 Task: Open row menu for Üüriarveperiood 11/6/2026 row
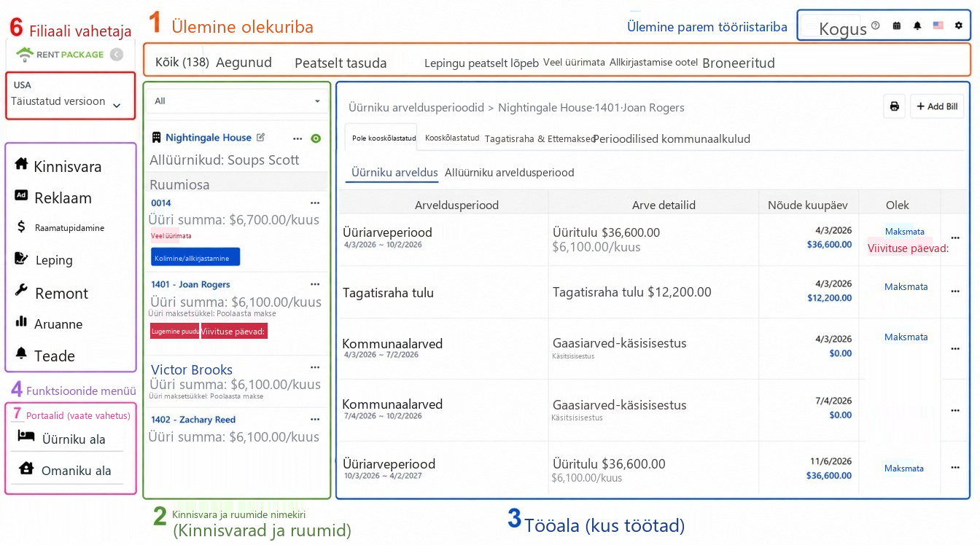[x=955, y=468]
